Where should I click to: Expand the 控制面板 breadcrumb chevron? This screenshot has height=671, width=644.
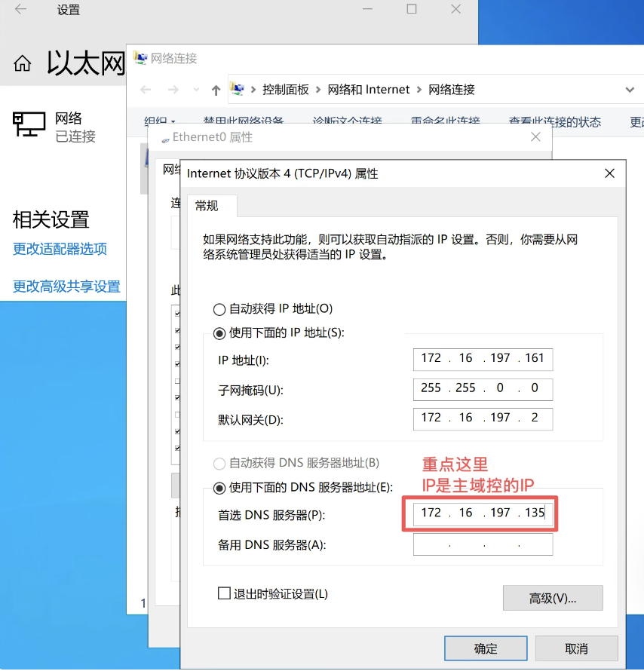[x=318, y=90]
